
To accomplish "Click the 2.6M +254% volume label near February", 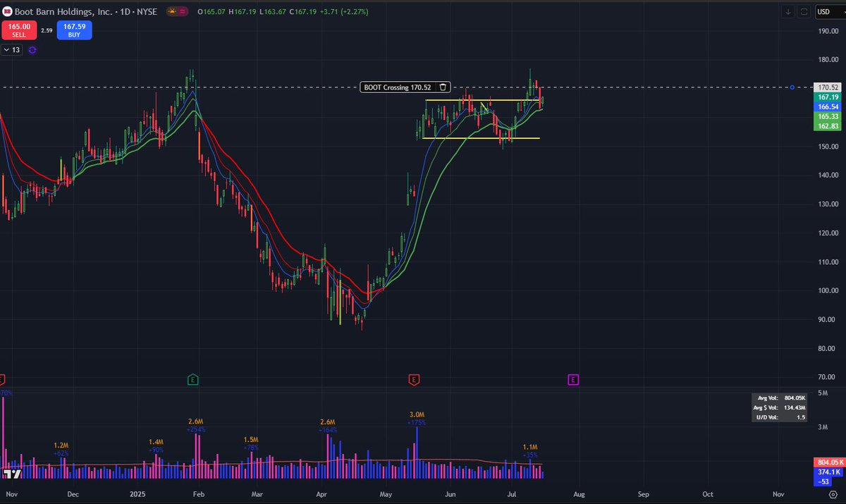I will click(196, 425).
